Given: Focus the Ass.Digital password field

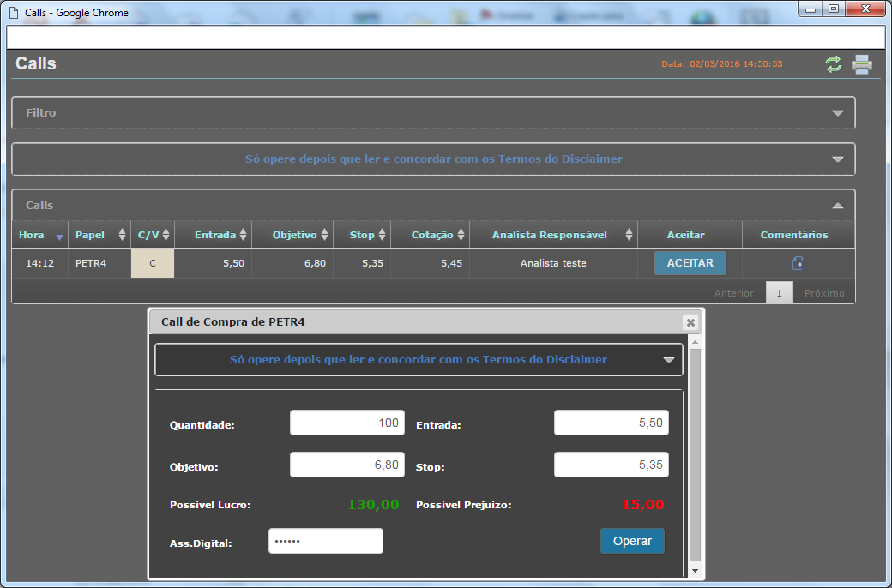Looking at the screenshot, I should pyautogui.click(x=325, y=541).
